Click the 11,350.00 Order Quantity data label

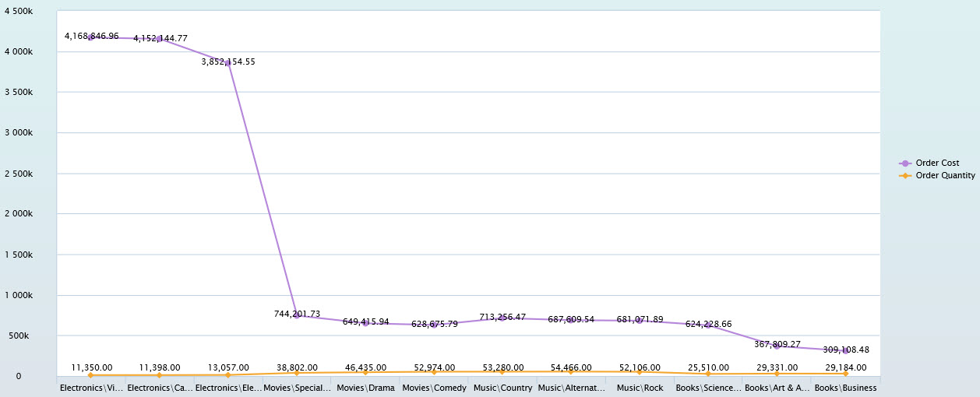point(91,367)
